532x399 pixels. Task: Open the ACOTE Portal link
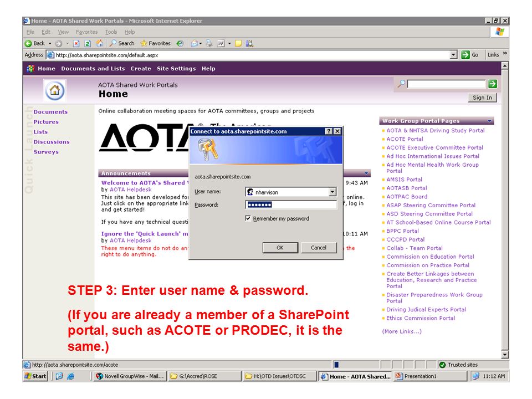[x=405, y=139]
